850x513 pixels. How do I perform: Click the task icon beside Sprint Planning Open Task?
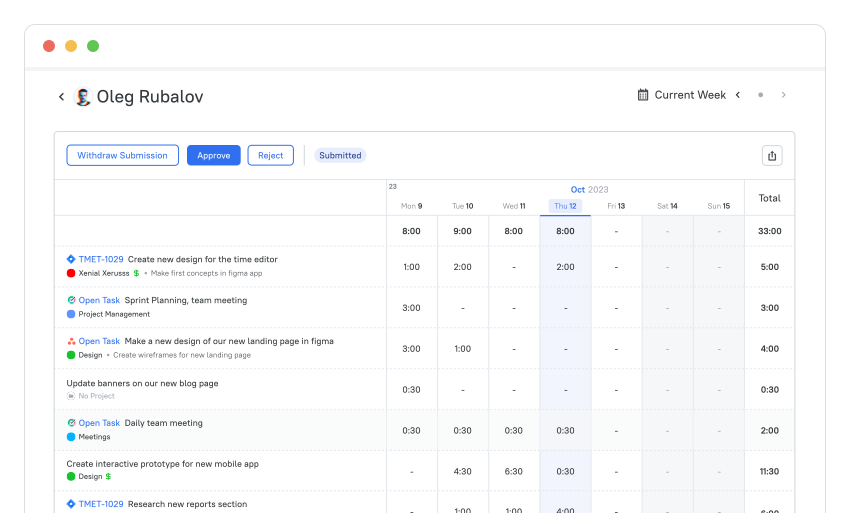(x=71, y=300)
